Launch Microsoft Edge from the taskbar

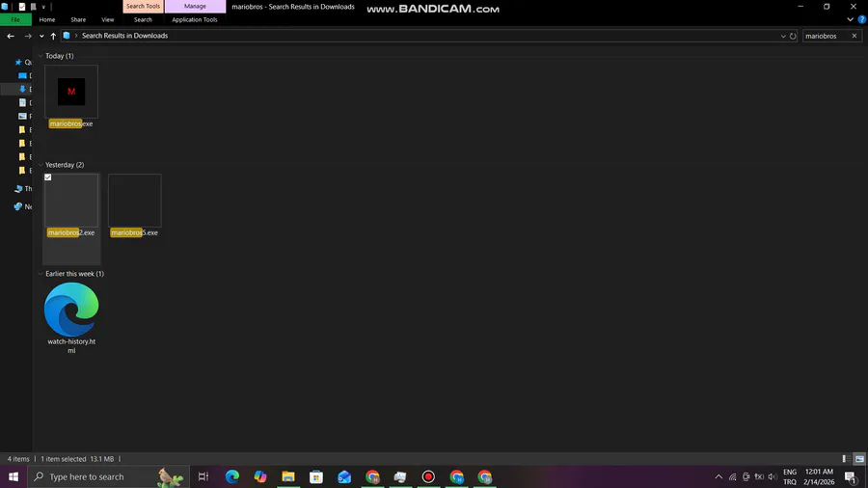(x=231, y=476)
